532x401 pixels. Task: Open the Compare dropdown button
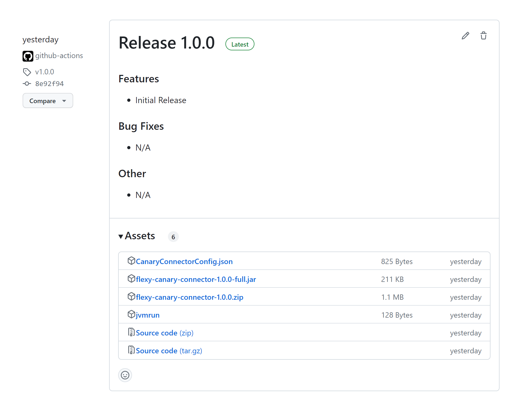(x=48, y=101)
